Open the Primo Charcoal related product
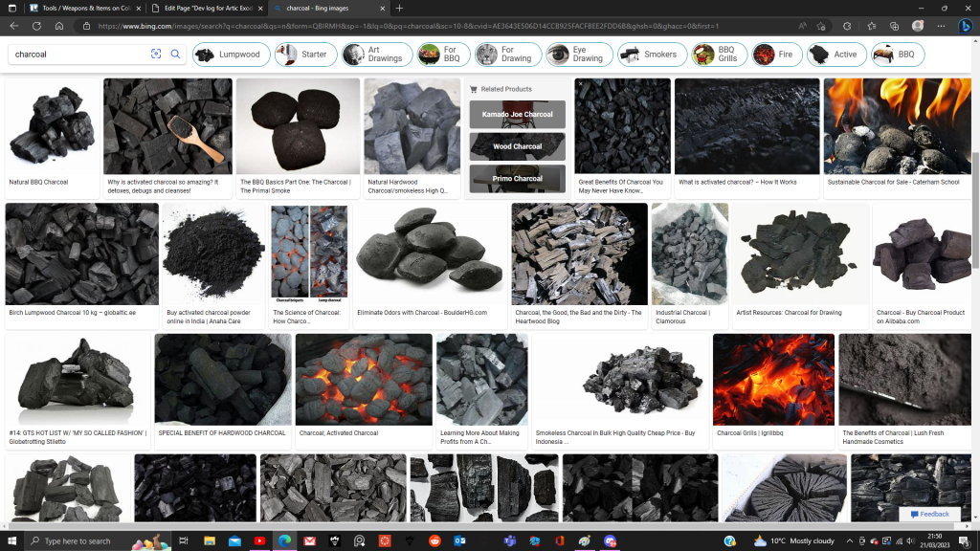 (517, 179)
